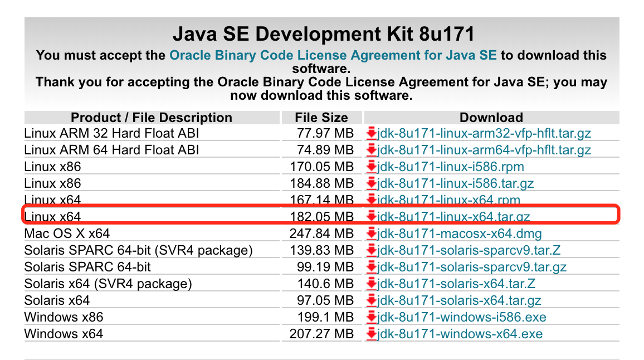Click download arrow icon for solaris-sparcv9.tar.Z

pos(371,250)
